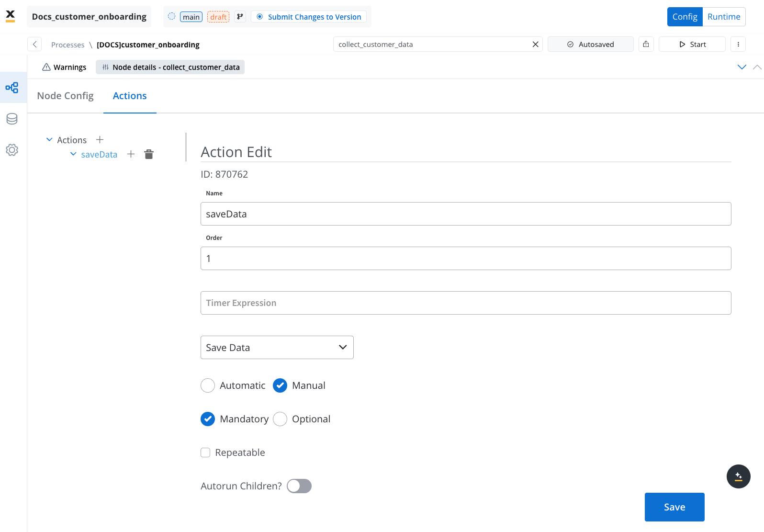Screen dimensions: 764x532
Task: Click the Save button
Action: point(674,507)
